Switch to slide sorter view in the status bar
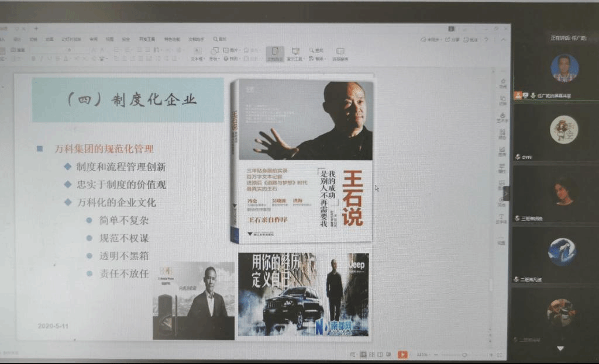599x364 pixels. coord(371,355)
